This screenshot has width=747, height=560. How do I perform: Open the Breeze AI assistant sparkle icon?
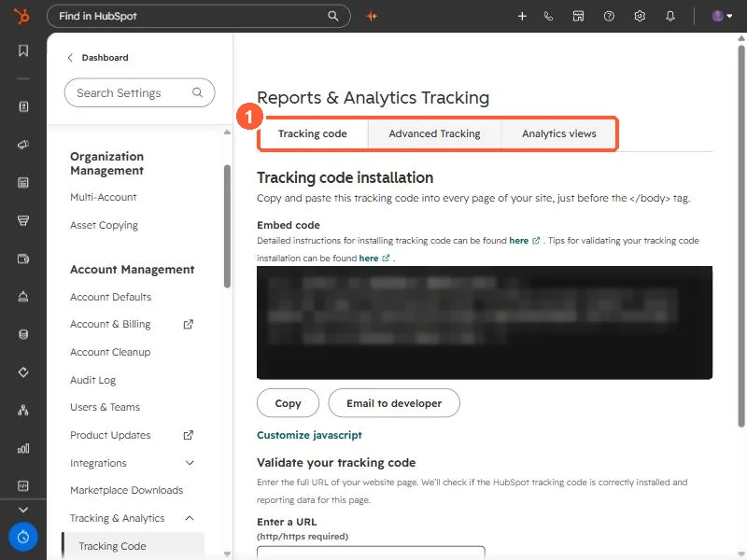pos(372,16)
